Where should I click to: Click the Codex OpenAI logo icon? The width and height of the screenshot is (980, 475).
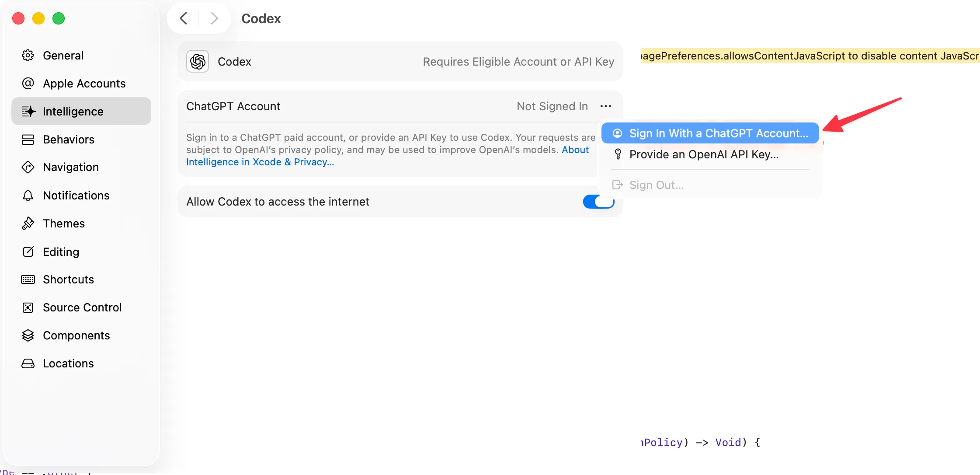[198, 62]
